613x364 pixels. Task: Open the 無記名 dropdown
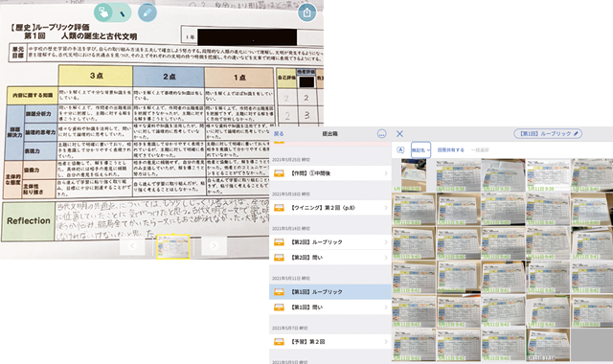pos(420,149)
